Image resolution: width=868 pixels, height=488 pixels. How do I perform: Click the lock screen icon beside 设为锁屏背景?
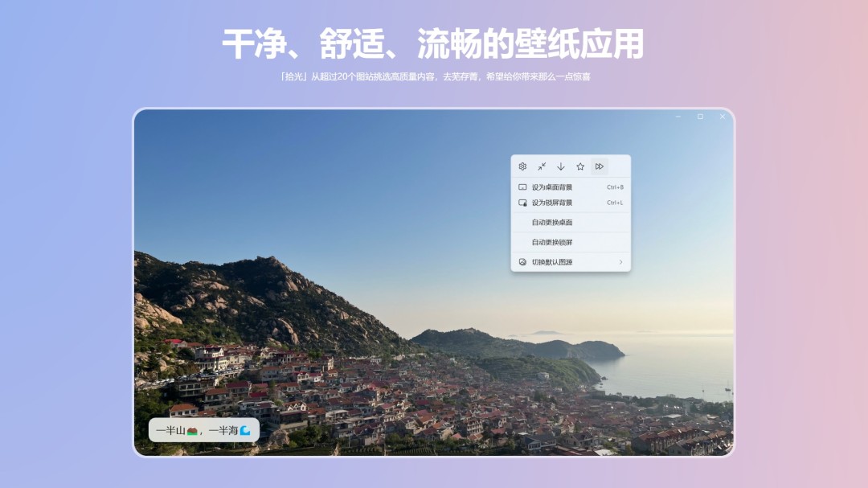[522, 202]
